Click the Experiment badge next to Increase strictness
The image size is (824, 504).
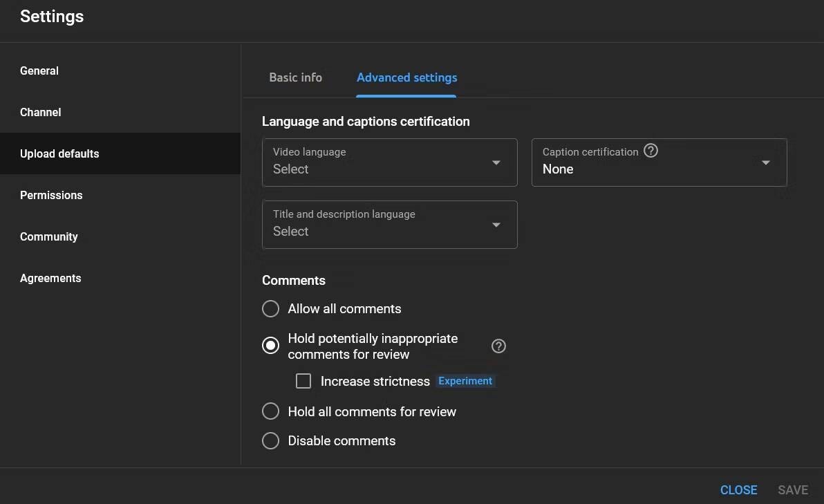(x=465, y=381)
